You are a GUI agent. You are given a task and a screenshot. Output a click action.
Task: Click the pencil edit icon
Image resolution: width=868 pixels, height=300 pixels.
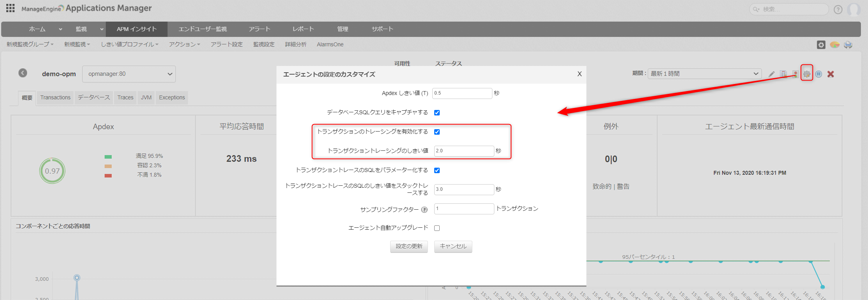(x=772, y=74)
